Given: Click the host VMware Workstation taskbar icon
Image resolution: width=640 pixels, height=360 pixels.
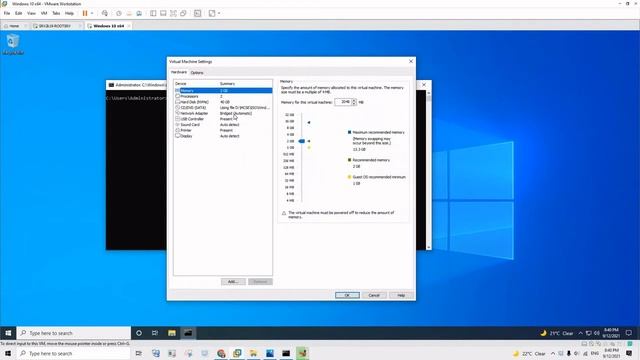Looking at the screenshot, I should point(237,353).
